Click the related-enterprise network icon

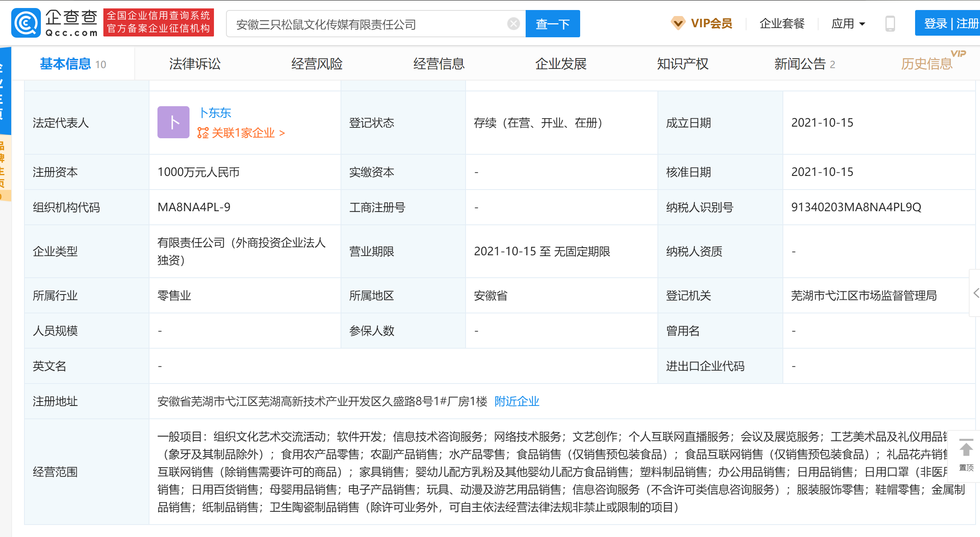point(203,133)
